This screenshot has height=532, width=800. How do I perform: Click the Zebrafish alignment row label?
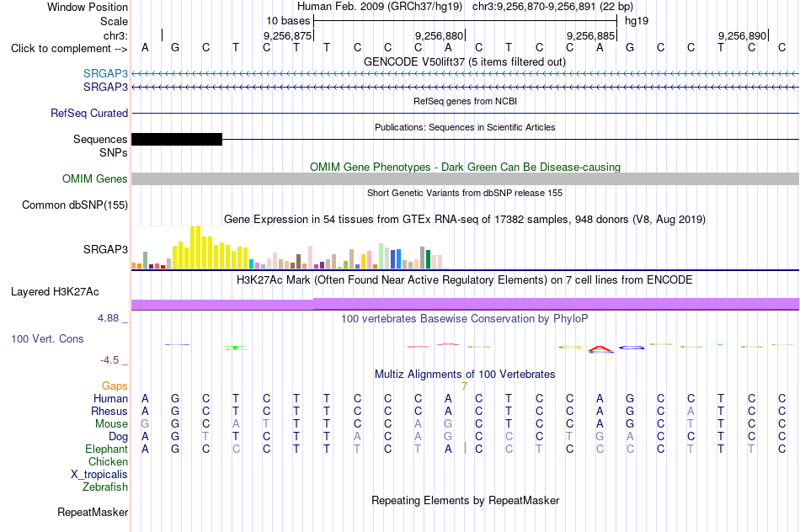pyautogui.click(x=105, y=487)
